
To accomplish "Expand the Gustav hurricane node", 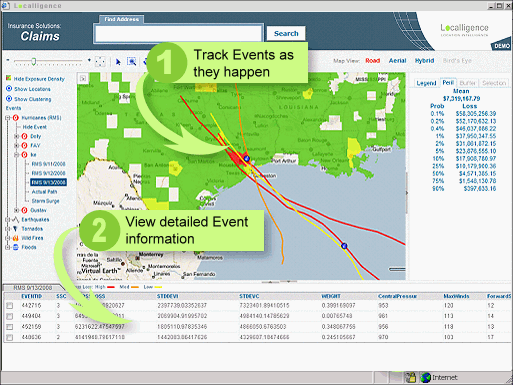I will coord(16,210).
